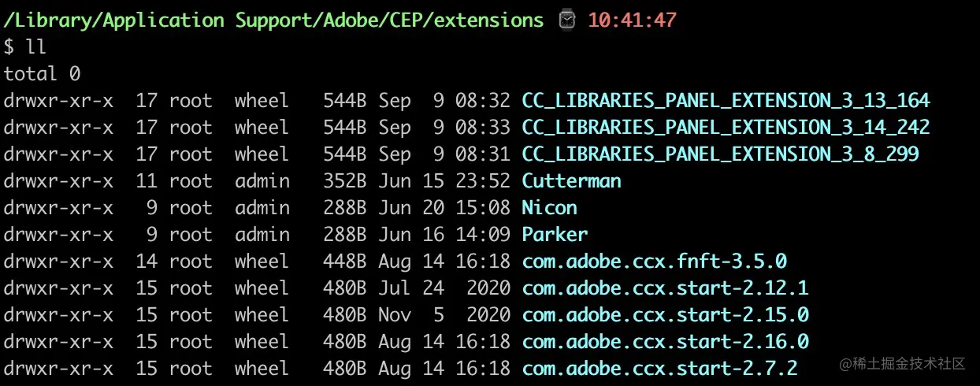Select CC_LIBRARIES_PANEL_EXTENSION_3_8_299 directory name
The height and width of the screenshot is (386, 980).
(x=720, y=154)
